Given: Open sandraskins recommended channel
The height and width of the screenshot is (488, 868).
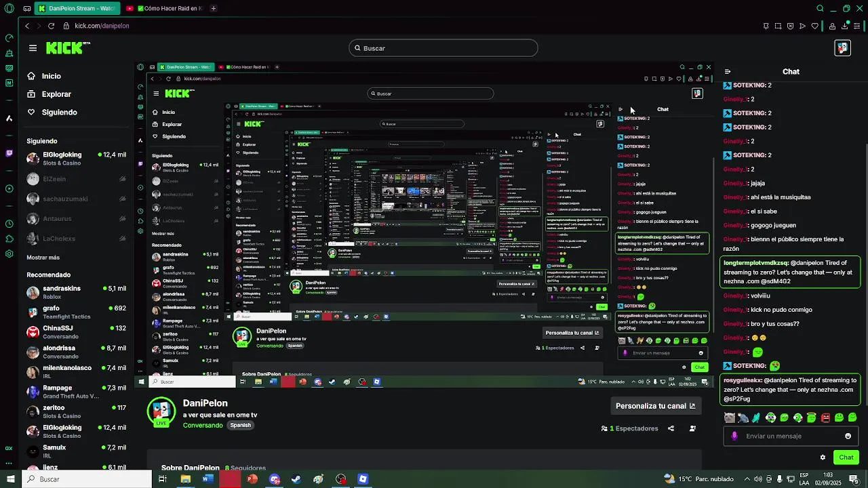Looking at the screenshot, I should [x=76, y=292].
